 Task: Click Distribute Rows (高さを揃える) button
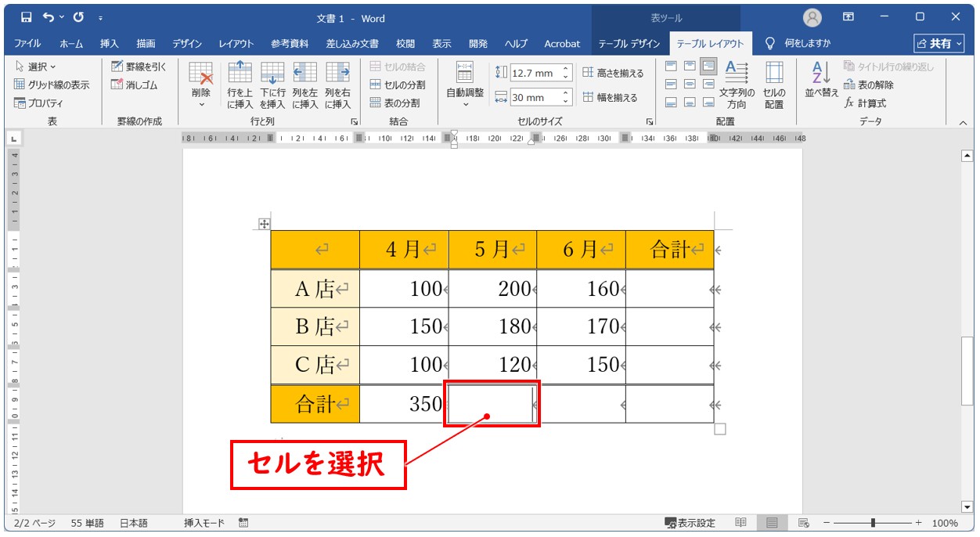[613, 73]
